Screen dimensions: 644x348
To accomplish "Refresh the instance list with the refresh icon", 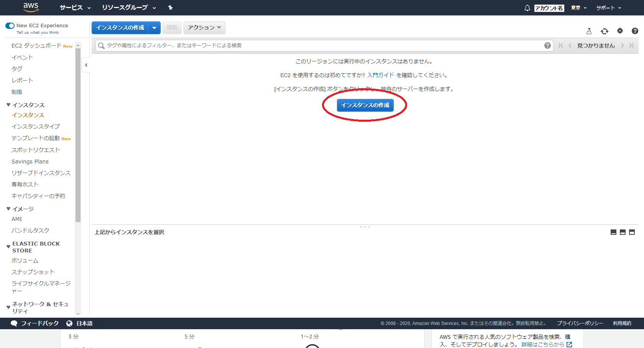I will 605,31.
